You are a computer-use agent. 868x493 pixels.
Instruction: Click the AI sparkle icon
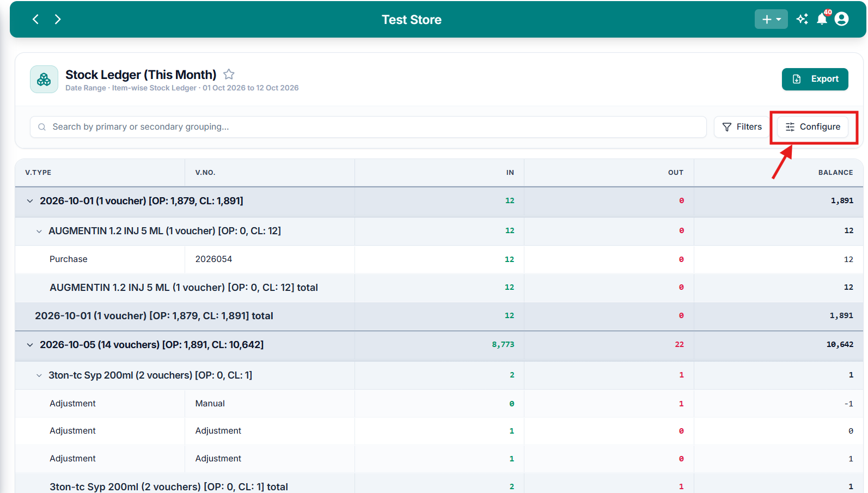click(802, 20)
